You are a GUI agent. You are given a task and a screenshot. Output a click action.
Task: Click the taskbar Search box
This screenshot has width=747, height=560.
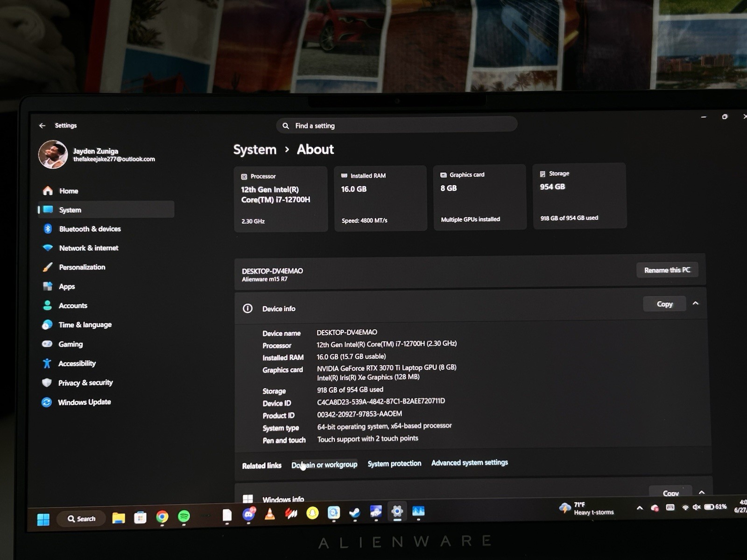click(81, 518)
